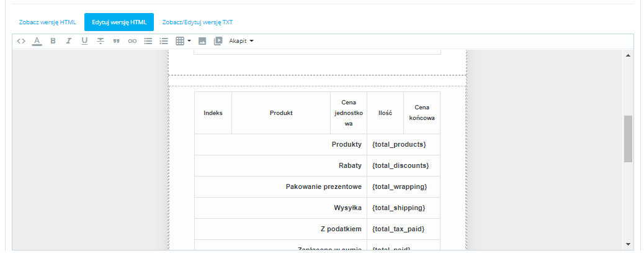Select the Edytuj wersję HTML tab

click(119, 22)
